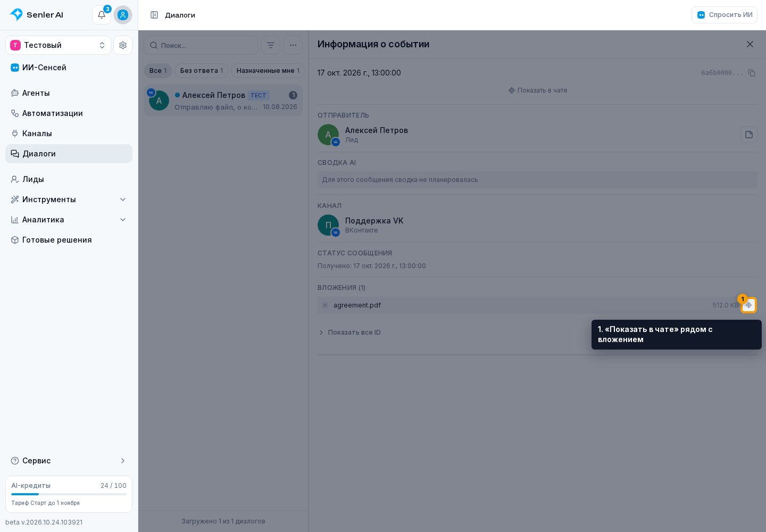Viewport: 766px width, 532px height.
Task: Open Лиды page
Action: [69, 179]
